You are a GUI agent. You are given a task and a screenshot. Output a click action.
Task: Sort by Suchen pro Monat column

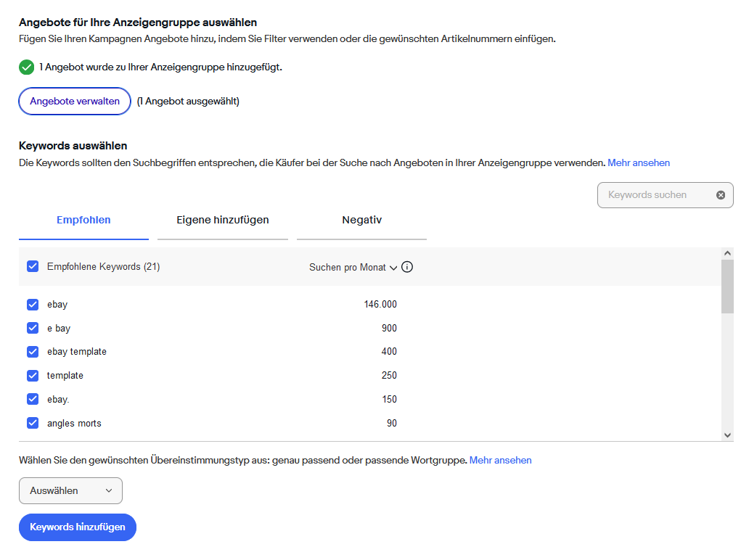pyautogui.click(x=353, y=267)
